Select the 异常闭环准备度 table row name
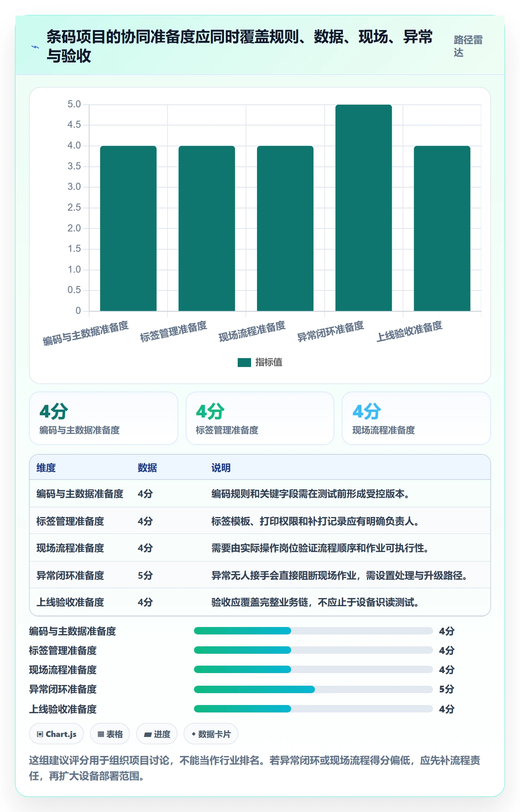Viewport: 520px width, 812px height. click(x=70, y=575)
